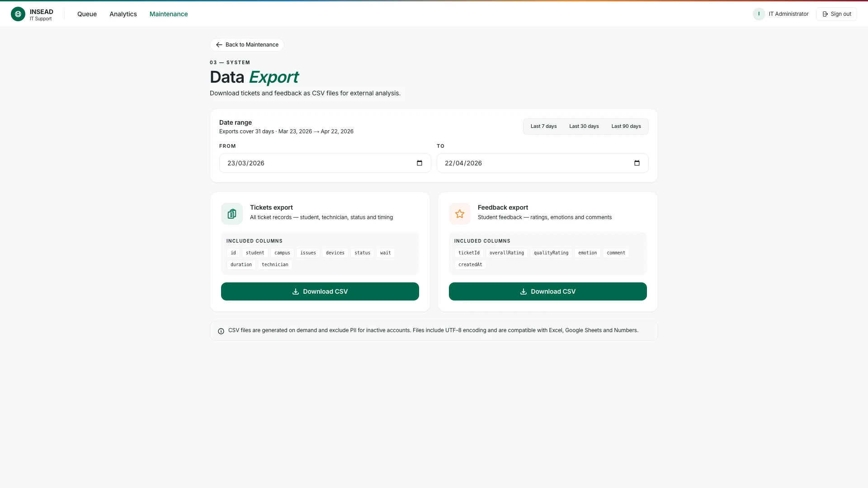Select the Last 7 days range
Image resolution: width=868 pixels, height=488 pixels.
[543, 127]
